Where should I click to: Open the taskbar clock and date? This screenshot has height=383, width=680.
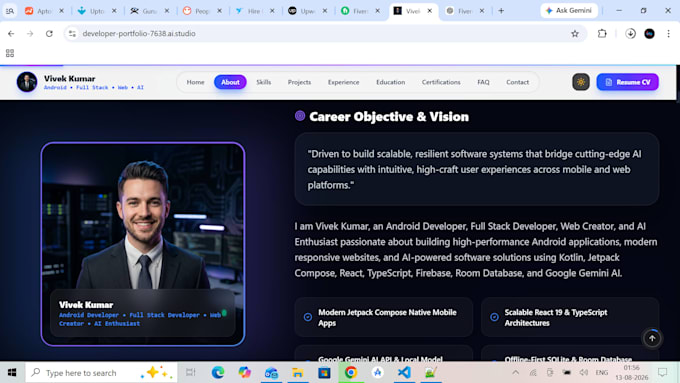point(631,373)
